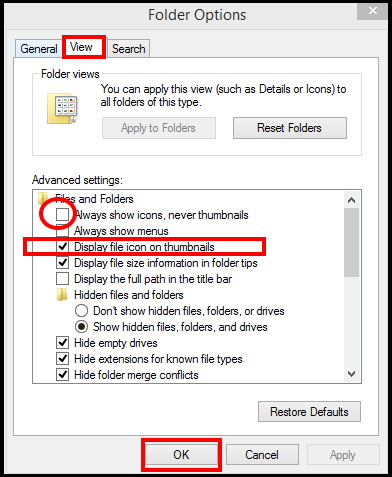
Task: Click the Hidden files and folders folder icon
Action: coord(62,295)
